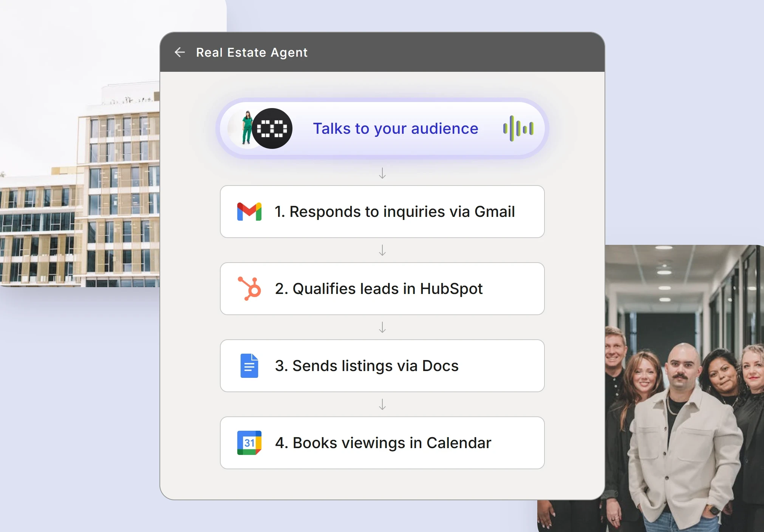Click the Talks to your audience label

point(396,128)
